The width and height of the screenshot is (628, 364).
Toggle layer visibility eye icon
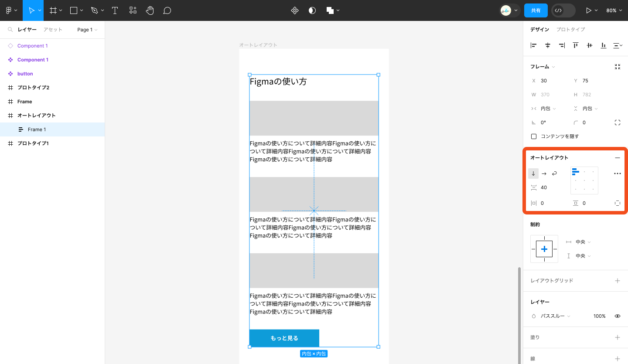click(618, 316)
